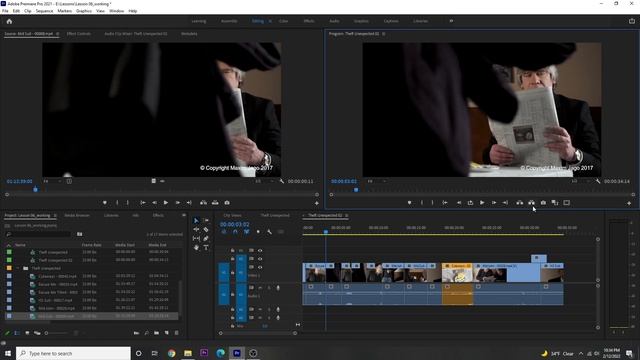Open Program monitor settings wrench
This screenshot has height=360, width=640.
(x=598, y=181)
